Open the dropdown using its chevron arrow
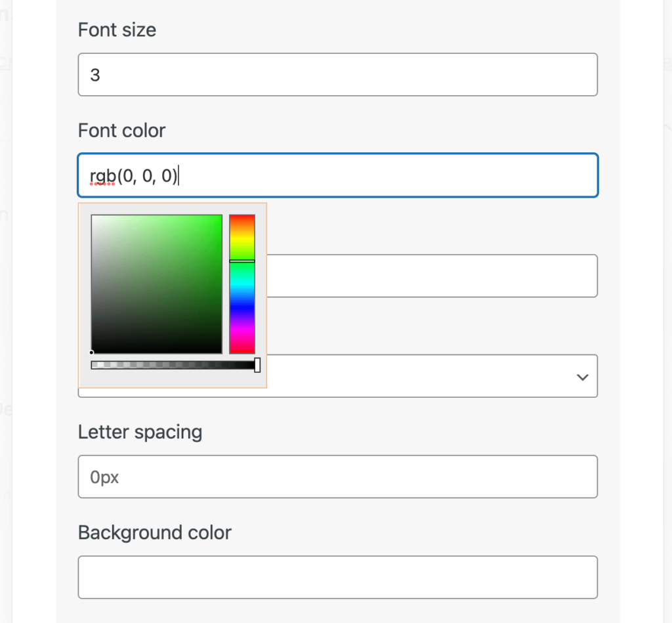 pyautogui.click(x=581, y=377)
